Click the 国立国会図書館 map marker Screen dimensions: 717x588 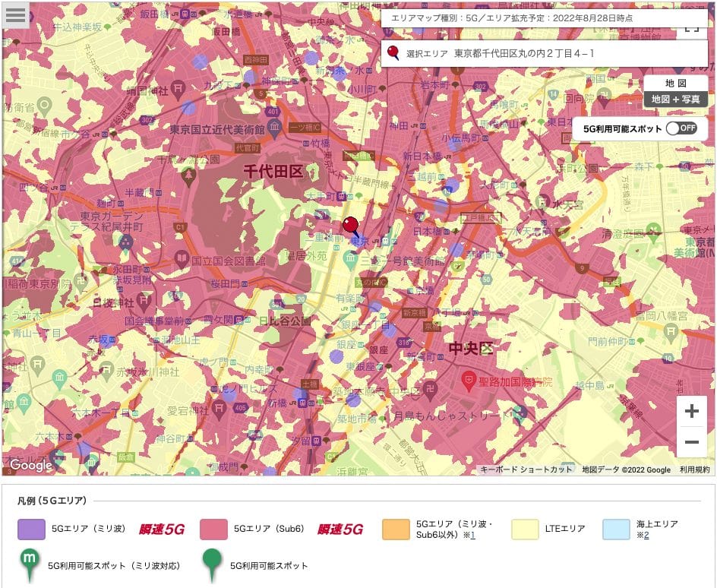pos(182,260)
